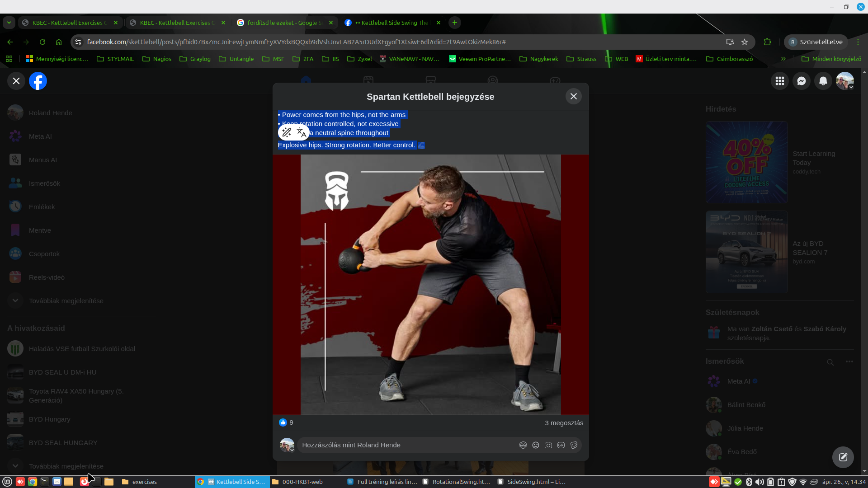Click the translate icon over selected text
The image size is (868, 488).
pyautogui.click(x=302, y=132)
